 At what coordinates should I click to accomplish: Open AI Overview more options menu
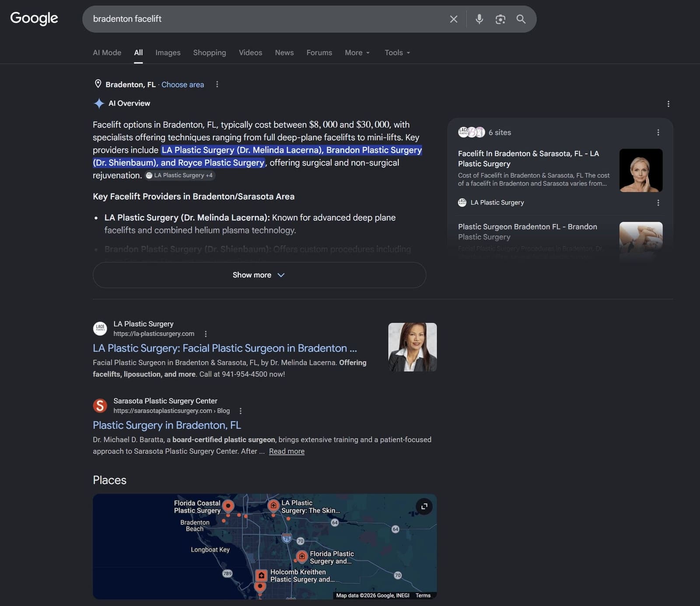668,104
